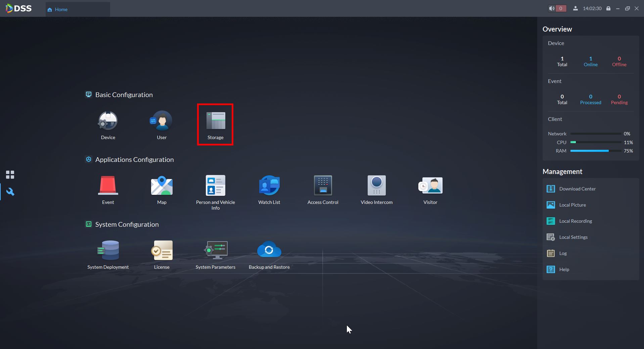644x349 pixels.
Task: Toggle the alarm sound speaker icon
Action: pos(552,8)
